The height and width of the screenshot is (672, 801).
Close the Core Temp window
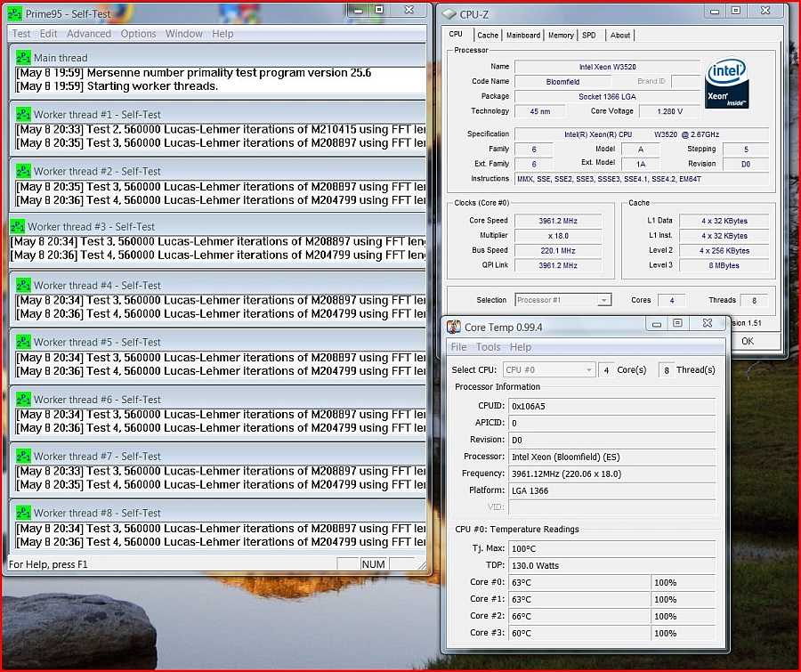(x=707, y=323)
